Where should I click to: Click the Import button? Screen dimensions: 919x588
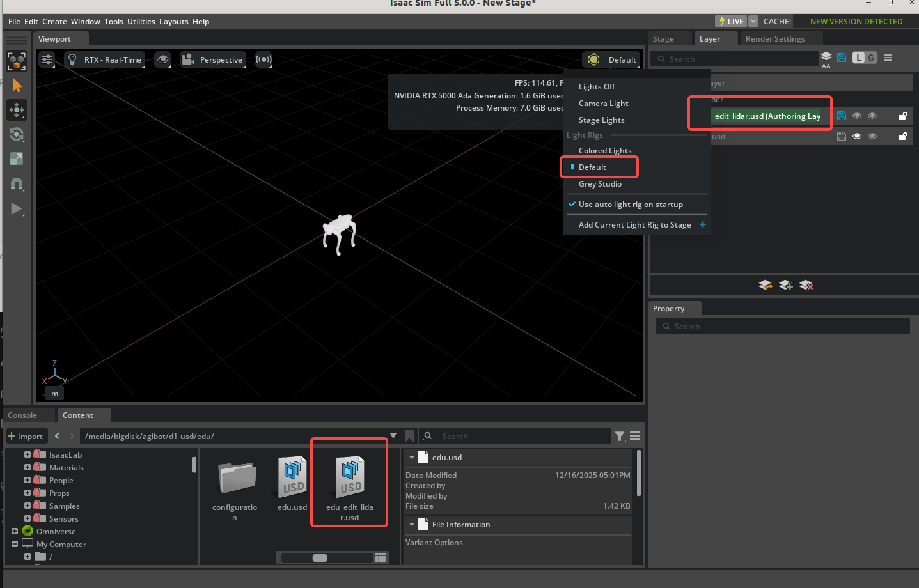pos(26,437)
